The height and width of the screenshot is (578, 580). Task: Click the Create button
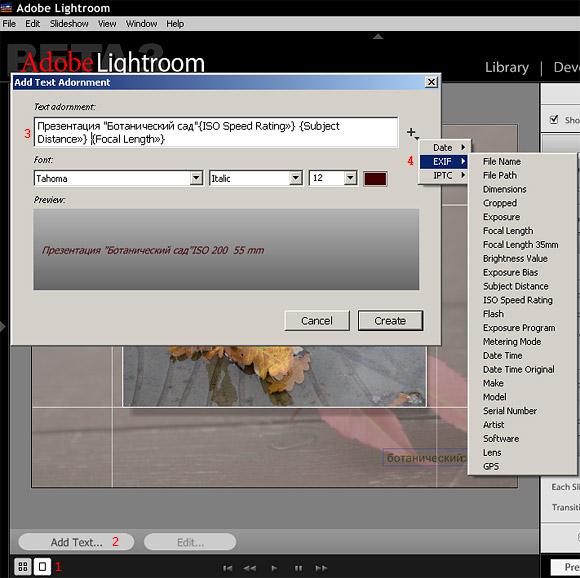(390, 321)
